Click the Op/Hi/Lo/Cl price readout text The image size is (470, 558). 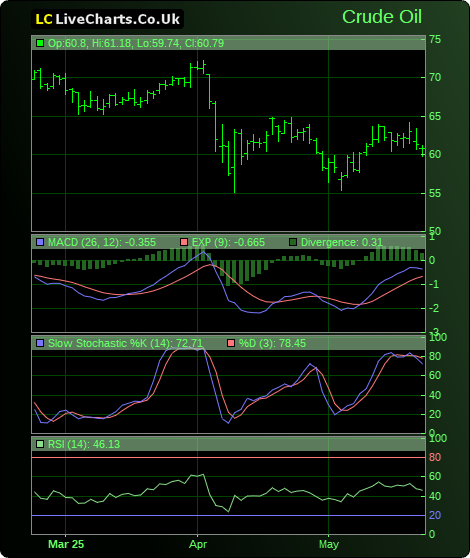click(x=136, y=43)
